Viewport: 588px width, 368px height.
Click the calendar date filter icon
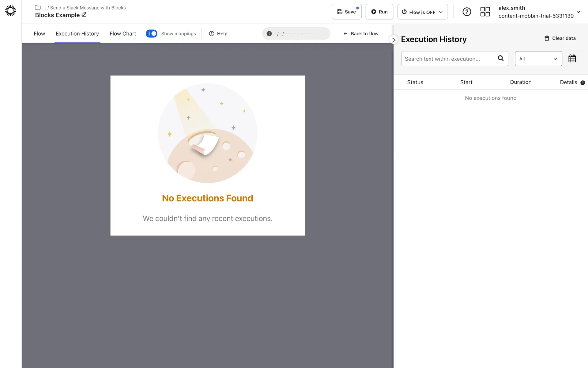(x=572, y=59)
